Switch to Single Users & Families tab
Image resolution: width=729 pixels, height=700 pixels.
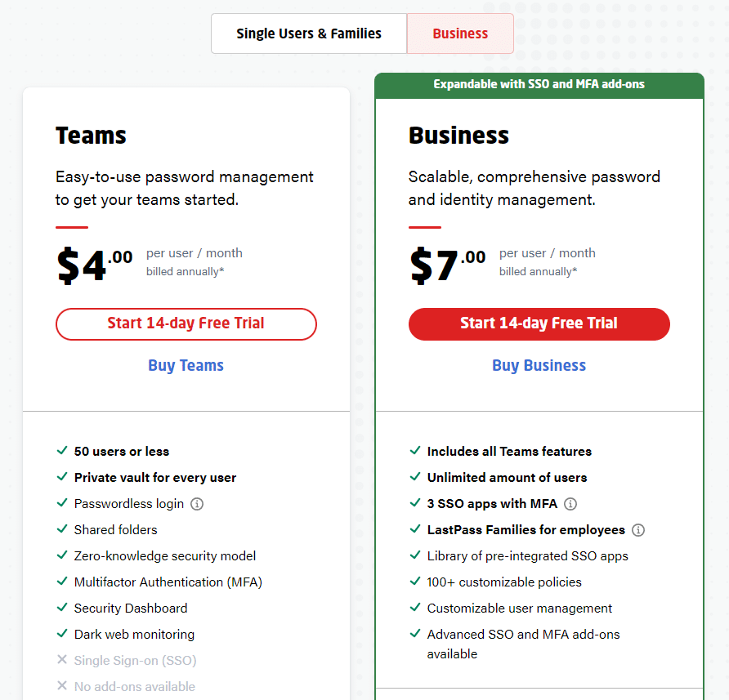(x=309, y=33)
